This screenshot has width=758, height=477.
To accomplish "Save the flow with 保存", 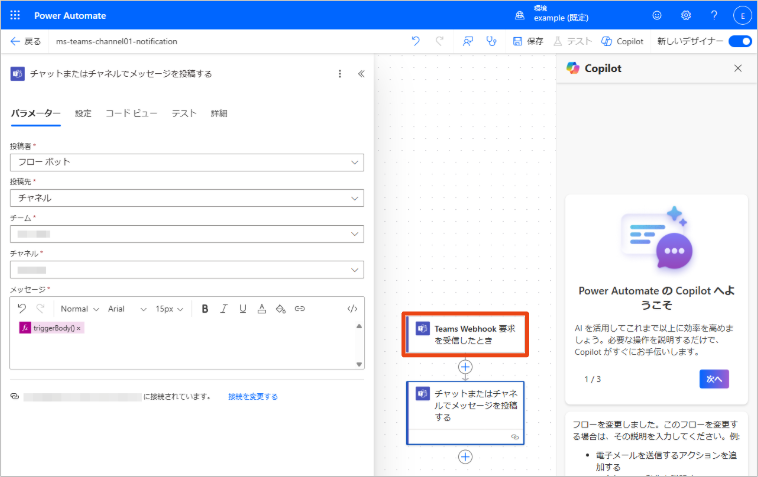I will tap(528, 42).
